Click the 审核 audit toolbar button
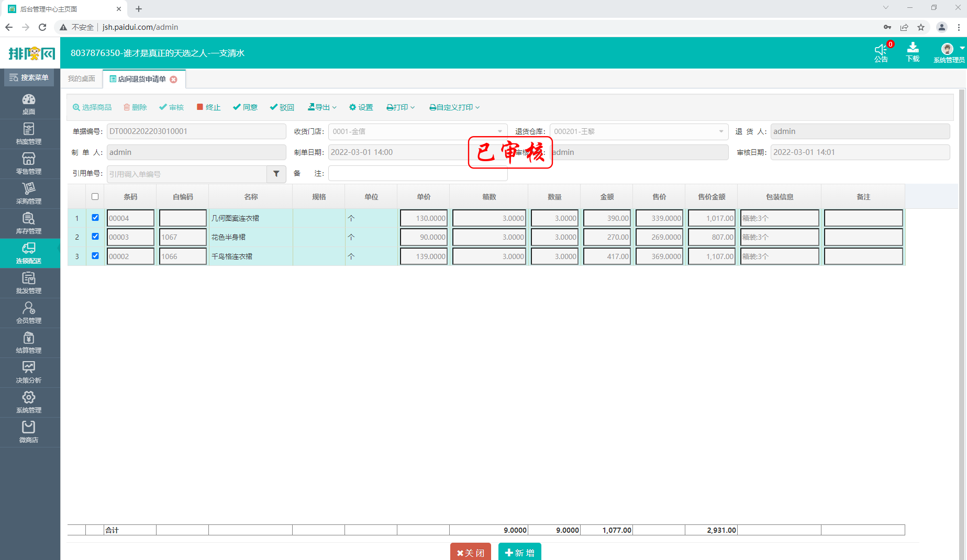 [x=172, y=107]
